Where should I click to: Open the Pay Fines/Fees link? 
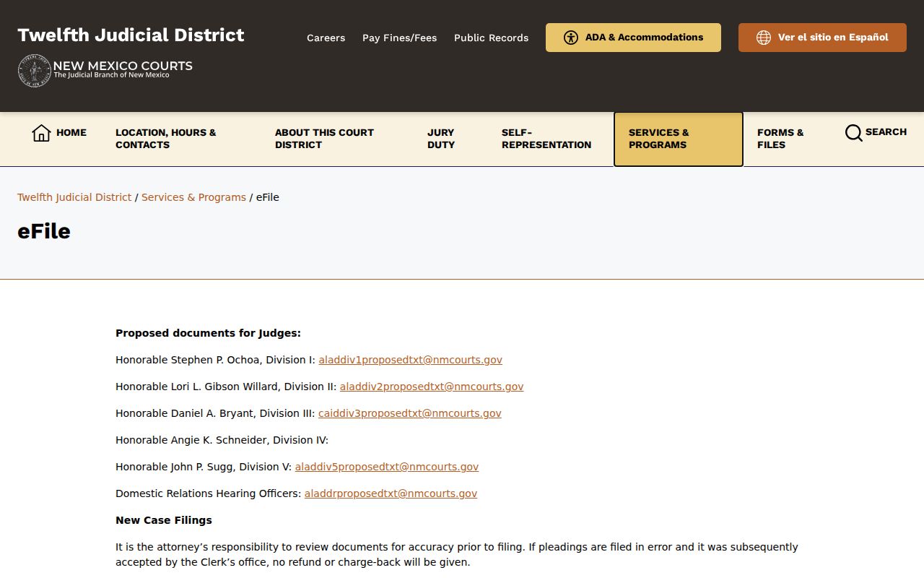point(399,38)
